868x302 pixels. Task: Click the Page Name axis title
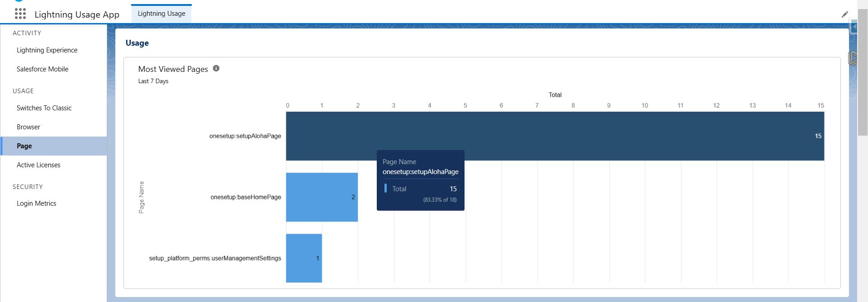142,197
